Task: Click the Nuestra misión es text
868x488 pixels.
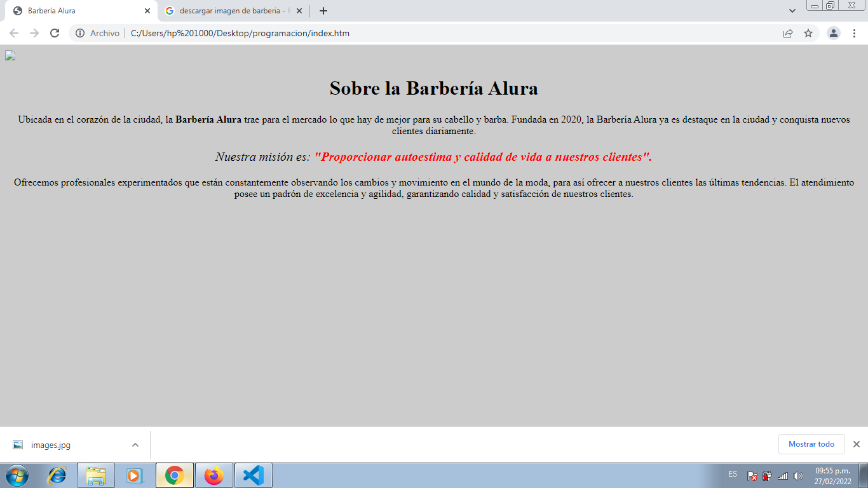Action: point(262,157)
